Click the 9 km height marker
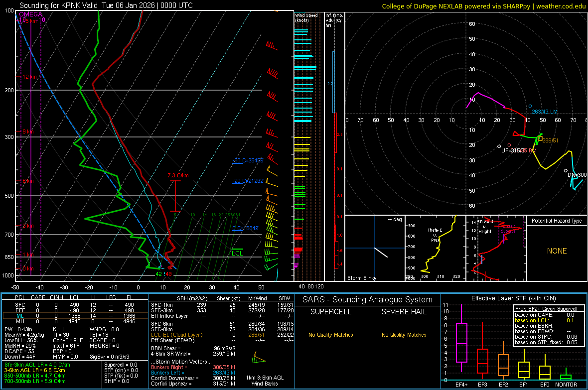The width and height of the screenshot is (588, 390). point(28,131)
